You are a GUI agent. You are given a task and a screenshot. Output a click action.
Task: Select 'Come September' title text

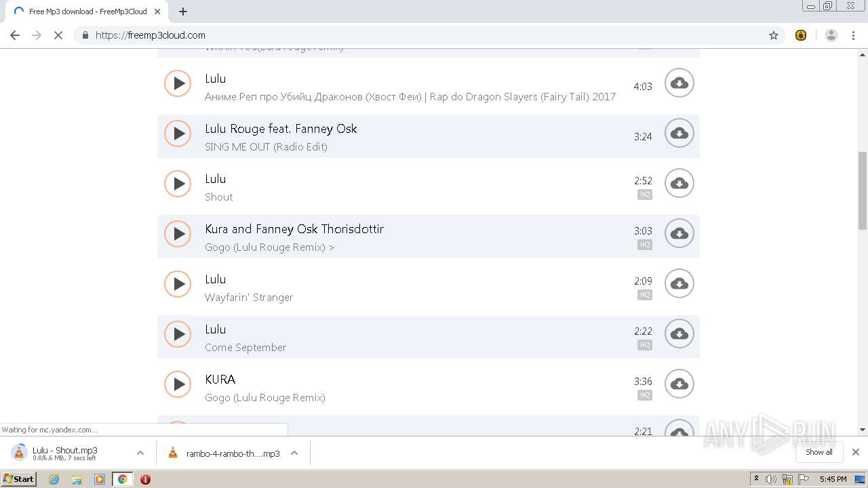(x=245, y=347)
